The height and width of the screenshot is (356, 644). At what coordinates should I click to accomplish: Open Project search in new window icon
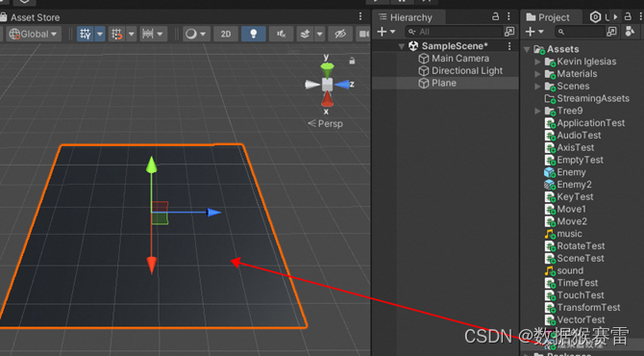(611, 32)
